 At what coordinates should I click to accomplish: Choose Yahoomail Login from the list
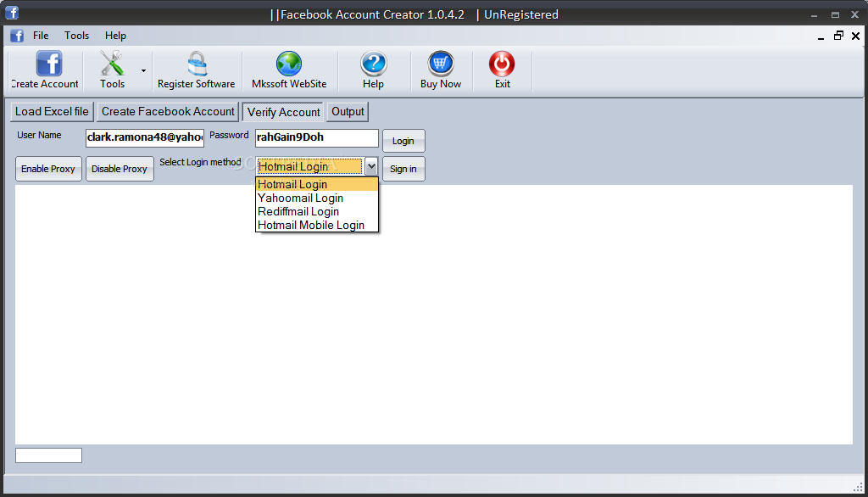point(317,198)
